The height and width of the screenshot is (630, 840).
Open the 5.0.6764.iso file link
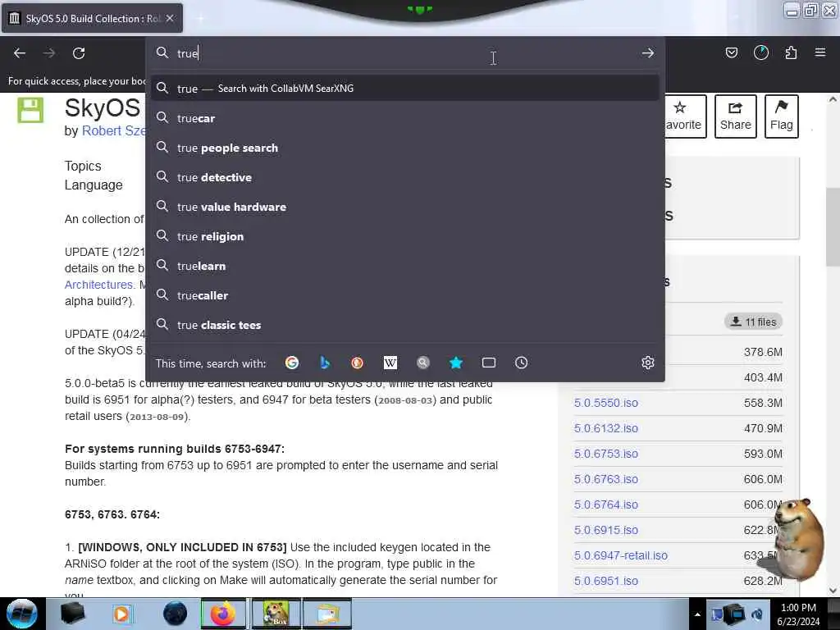[x=606, y=504]
